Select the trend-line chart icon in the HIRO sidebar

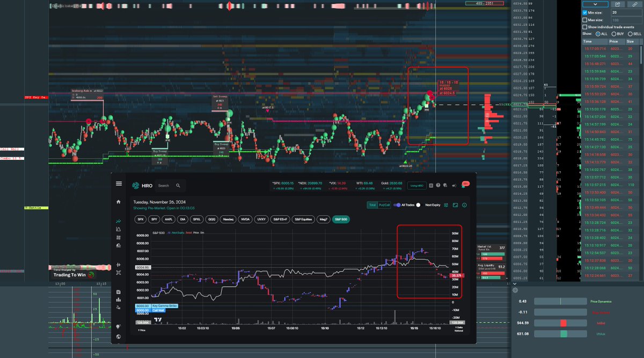point(119,221)
